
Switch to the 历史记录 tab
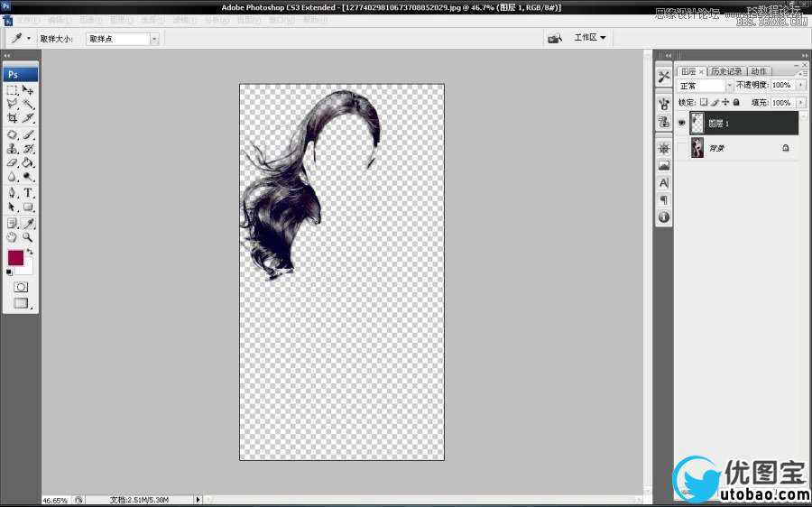(726, 71)
